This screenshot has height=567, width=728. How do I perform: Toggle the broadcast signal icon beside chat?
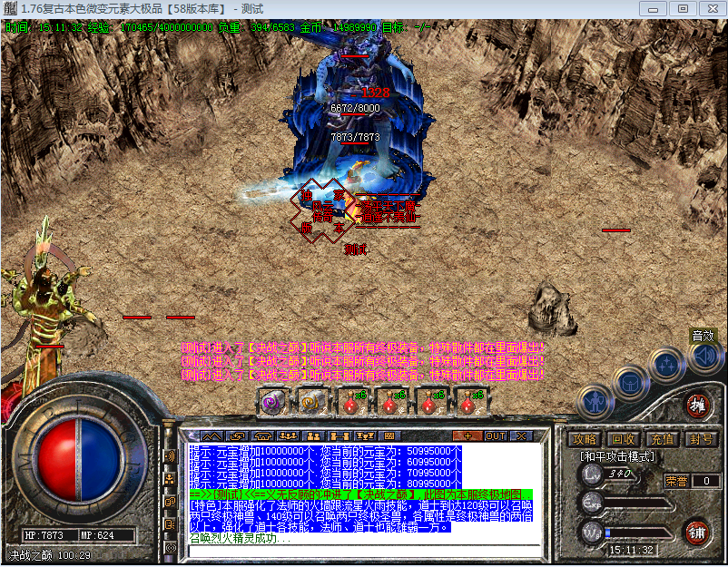click(x=170, y=548)
